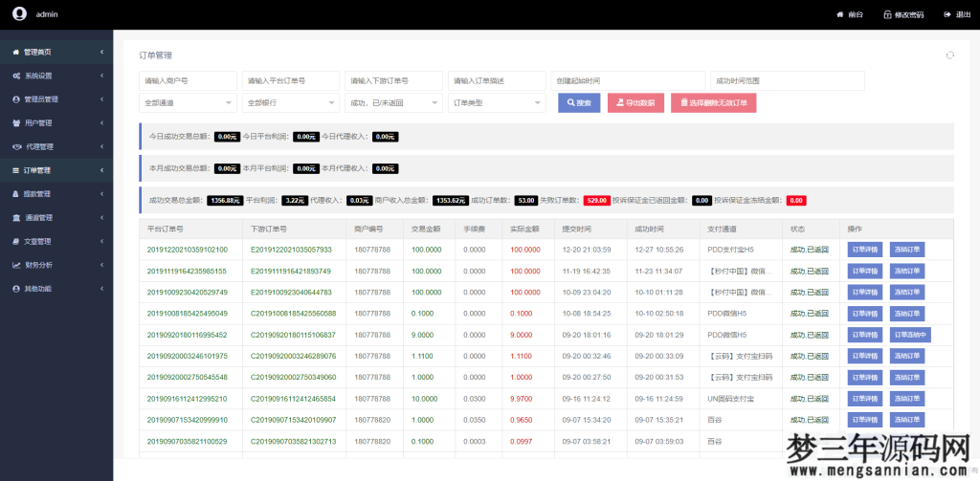Click the gears icon beside 系统设置
Image resolution: width=980 pixels, height=481 pixels.
(x=16, y=75)
